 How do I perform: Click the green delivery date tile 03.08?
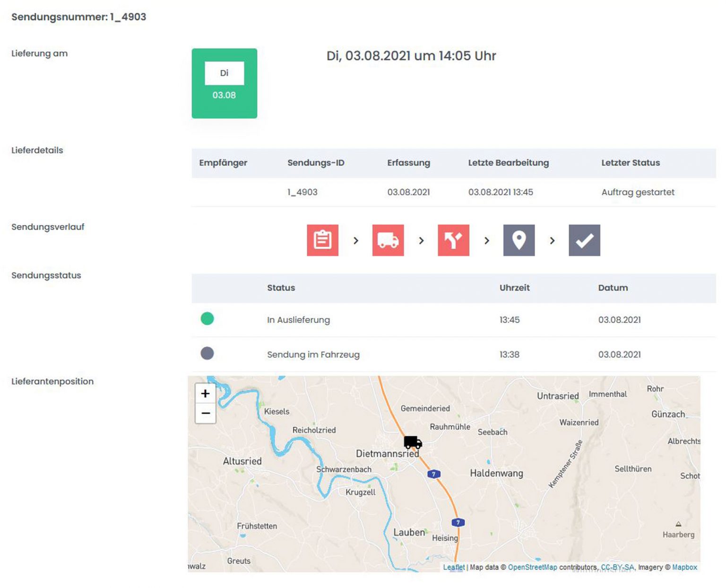[224, 83]
